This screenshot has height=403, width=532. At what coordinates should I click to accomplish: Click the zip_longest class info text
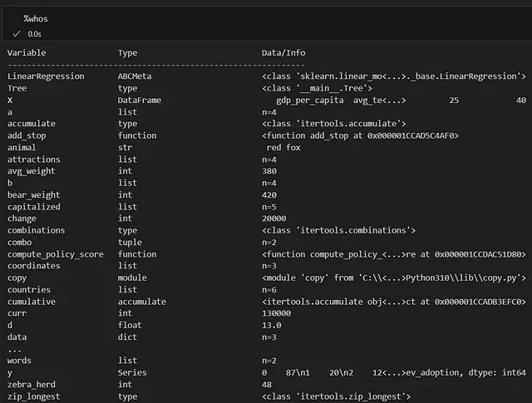336,396
